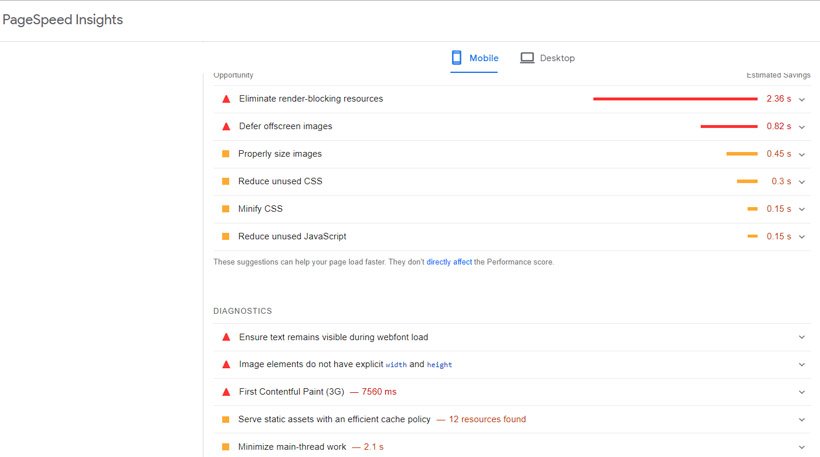This screenshot has width=820, height=457.
Task: Expand explicit width and height chevron
Action: pos(802,364)
